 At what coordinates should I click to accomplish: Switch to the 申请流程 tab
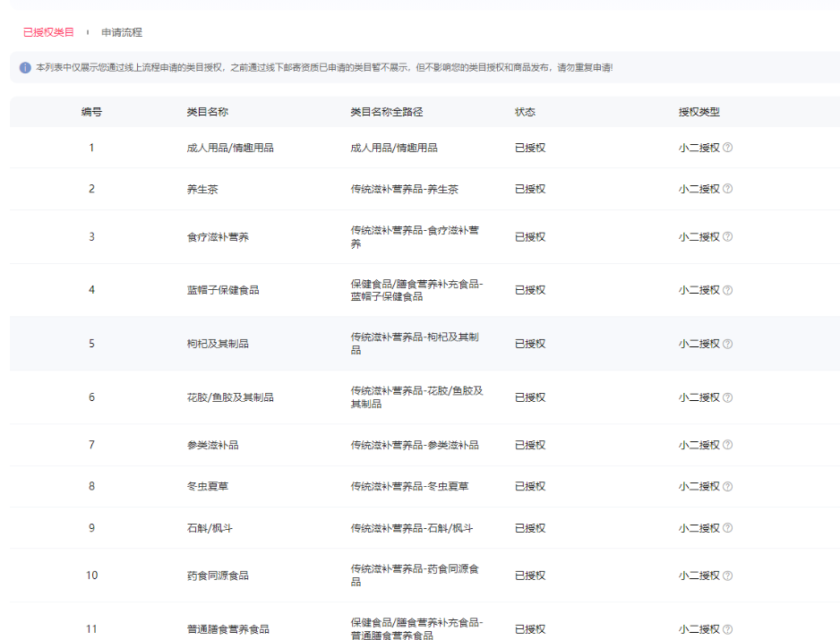tap(122, 32)
